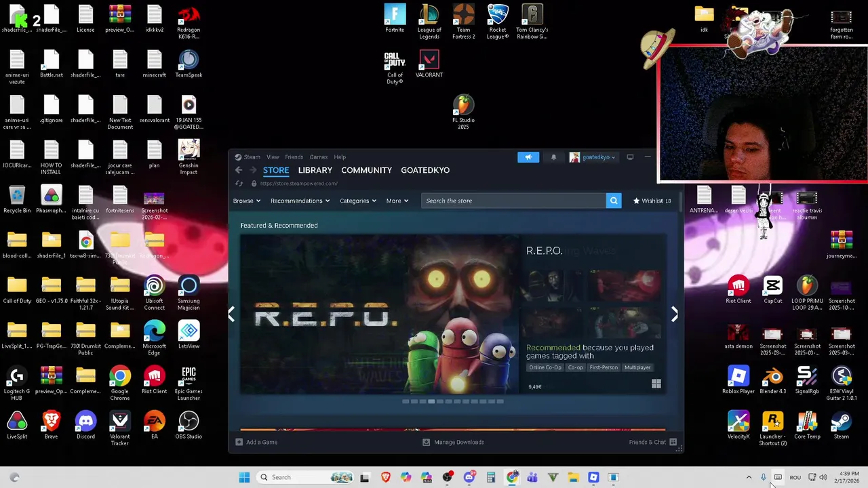Select TeamSpeak desktop icon
The height and width of the screenshot is (488, 868).
(x=189, y=64)
